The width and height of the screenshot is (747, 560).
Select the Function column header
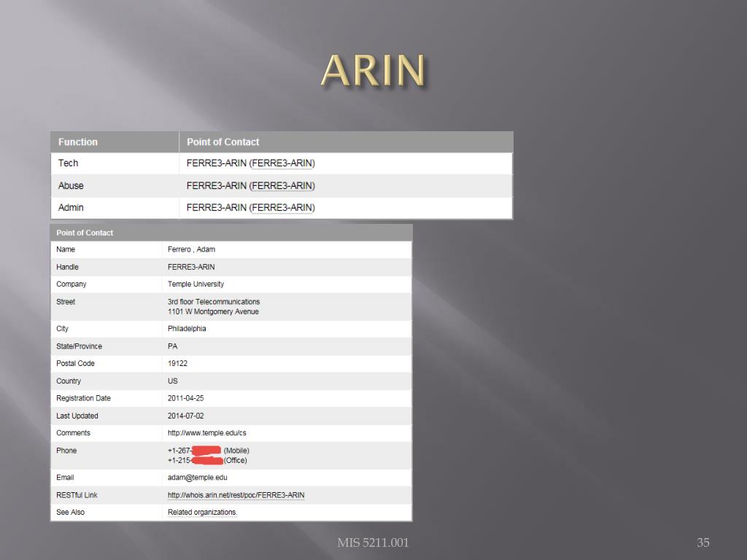coord(77,142)
